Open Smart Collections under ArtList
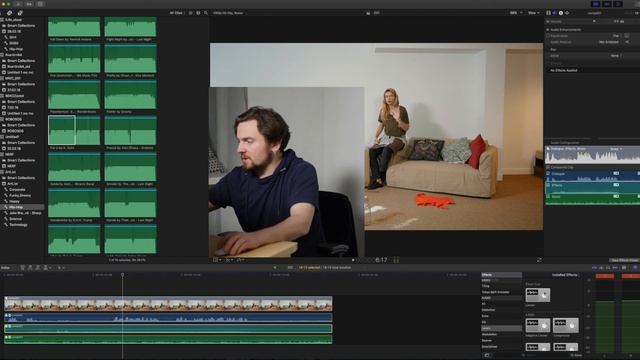Image resolution: width=640 pixels, height=360 pixels. pos(21,178)
